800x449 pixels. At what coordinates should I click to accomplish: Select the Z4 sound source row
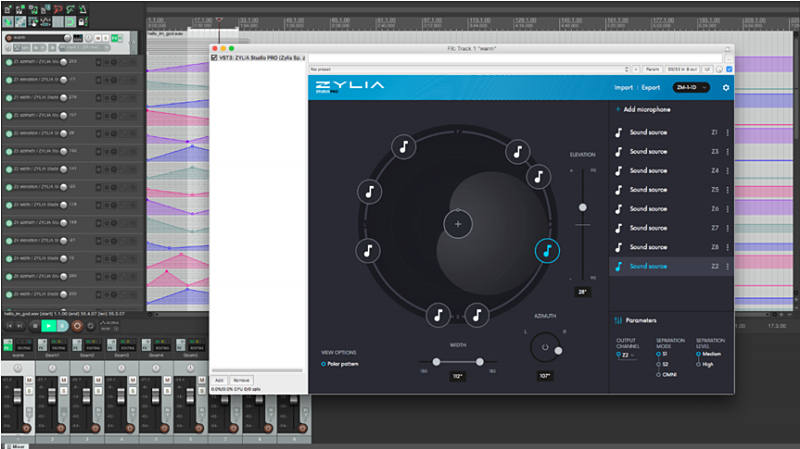click(x=671, y=170)
